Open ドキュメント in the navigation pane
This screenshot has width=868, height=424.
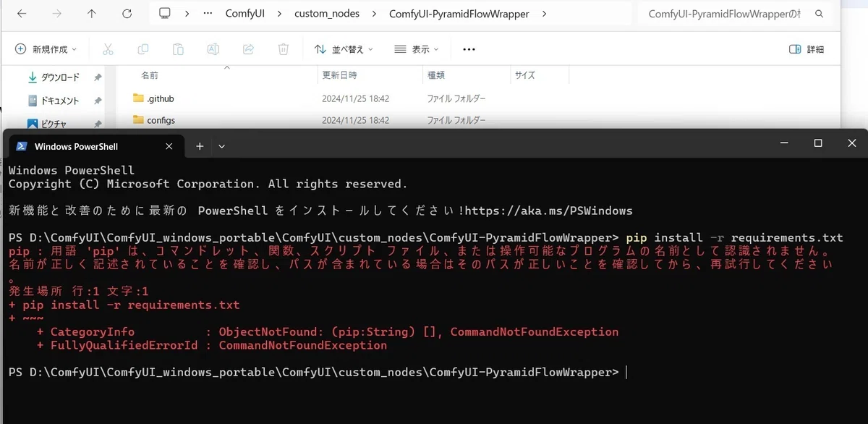point(59,101)
